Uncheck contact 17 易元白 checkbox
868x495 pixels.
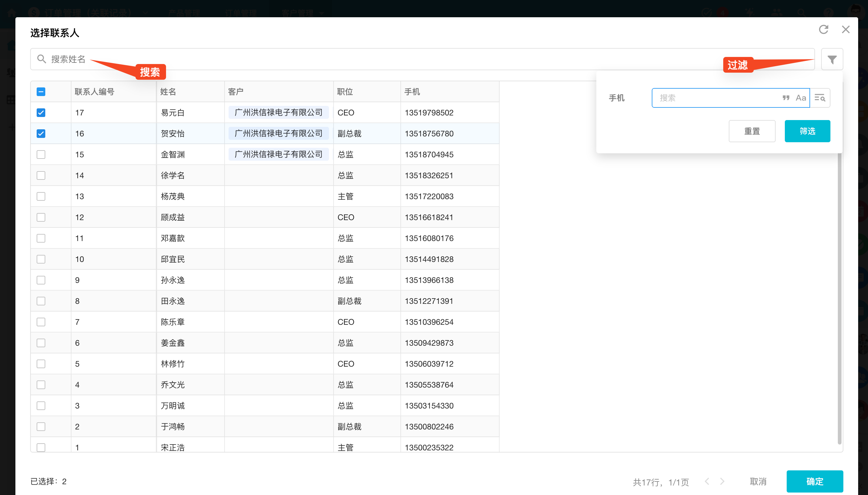point(41,113)
